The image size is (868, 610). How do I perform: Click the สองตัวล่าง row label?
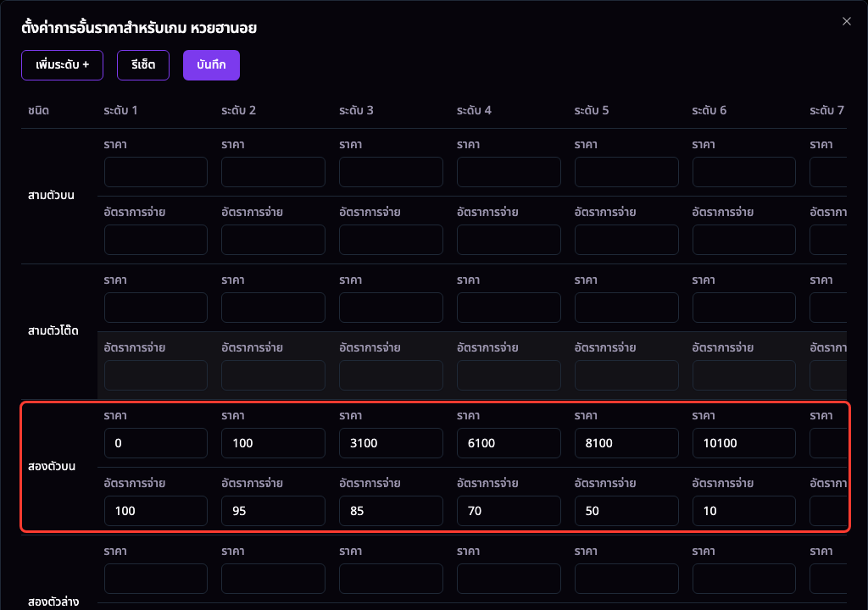pos(53,602)
